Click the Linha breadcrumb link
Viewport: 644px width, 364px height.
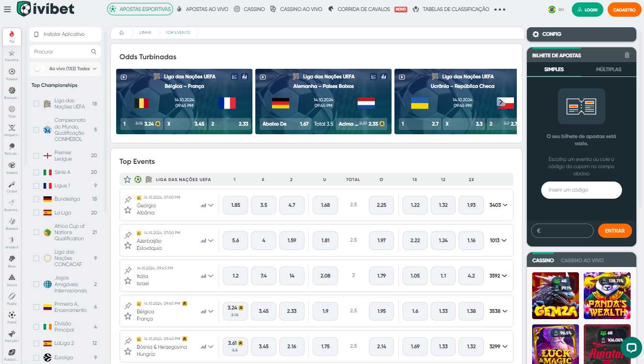click(x=145, y=32)
